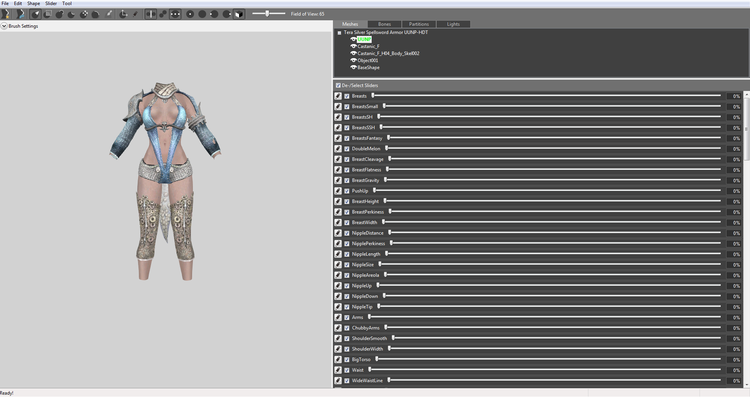
Task: Switch to the Bones tab
Action: 385,24
